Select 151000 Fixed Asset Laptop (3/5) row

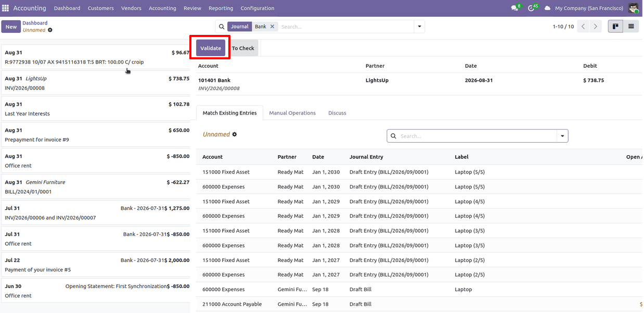[420, 231]
